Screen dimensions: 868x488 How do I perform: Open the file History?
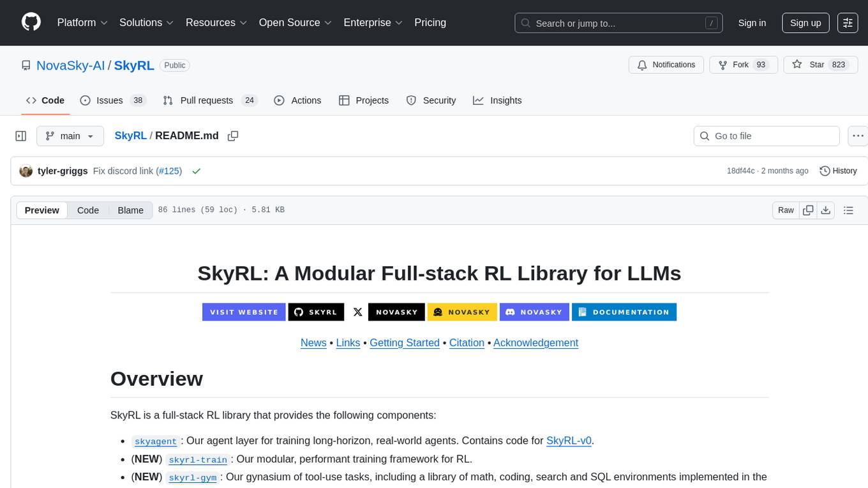[838, 171]
